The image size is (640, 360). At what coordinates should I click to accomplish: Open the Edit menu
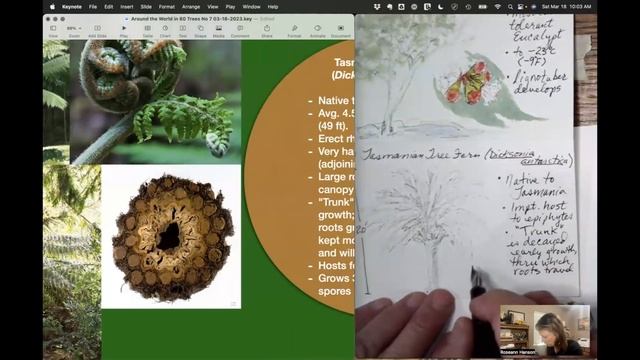(109, 7)
